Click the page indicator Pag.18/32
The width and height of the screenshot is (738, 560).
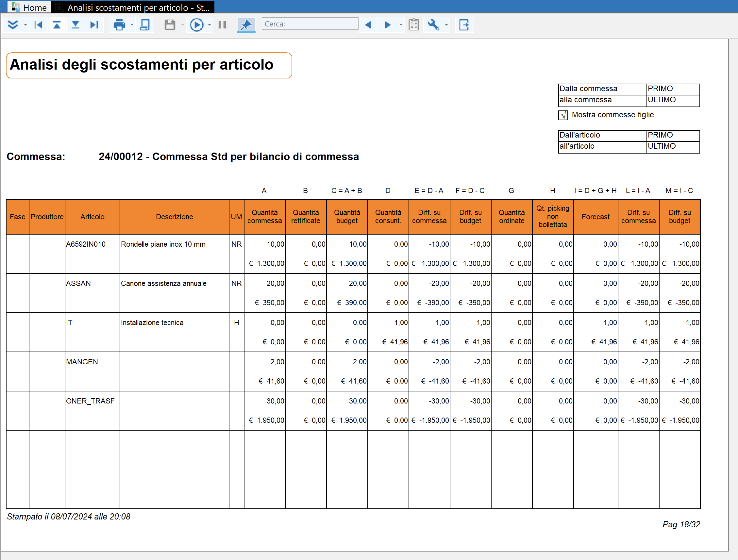(x=681, y=525)
